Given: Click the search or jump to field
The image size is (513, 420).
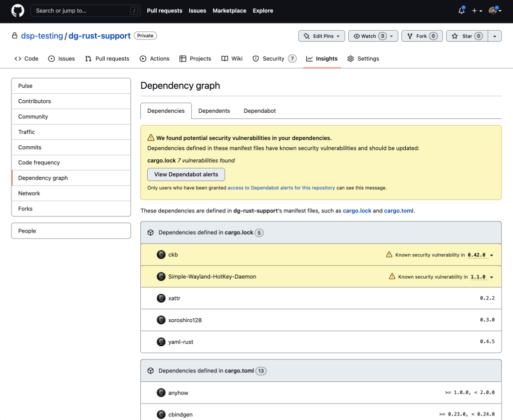Looking at the screenshot, I should pyautogui.click(x=85, y=10).
